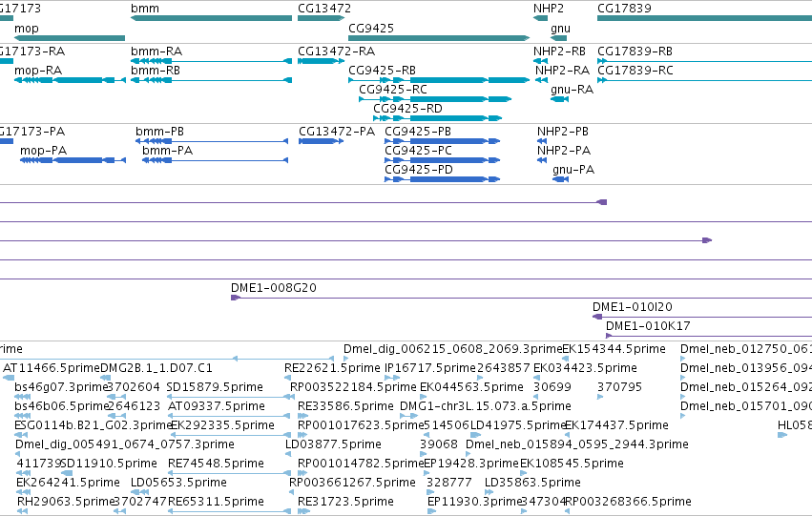The height and width of the screenshot is (516, 812).
Task: Select the mop gene feature
Action: 71,38
